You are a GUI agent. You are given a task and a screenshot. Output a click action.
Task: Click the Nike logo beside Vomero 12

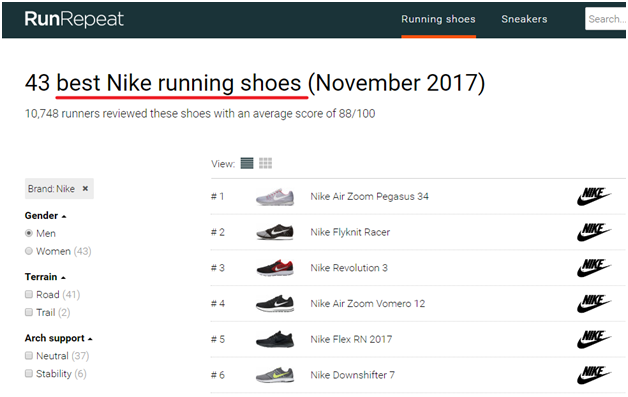click(594, 303)
